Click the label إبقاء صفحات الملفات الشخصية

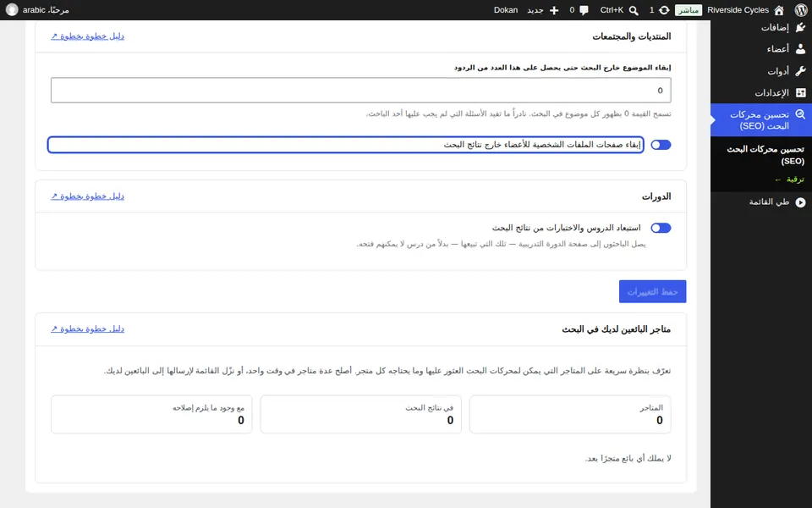coord(542,145)
